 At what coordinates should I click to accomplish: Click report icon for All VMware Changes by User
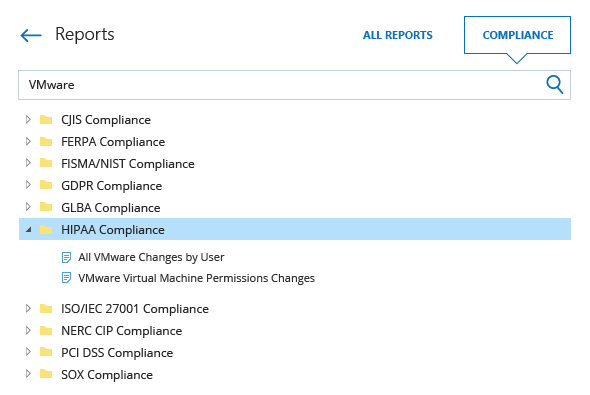click(x=66, y=257)
